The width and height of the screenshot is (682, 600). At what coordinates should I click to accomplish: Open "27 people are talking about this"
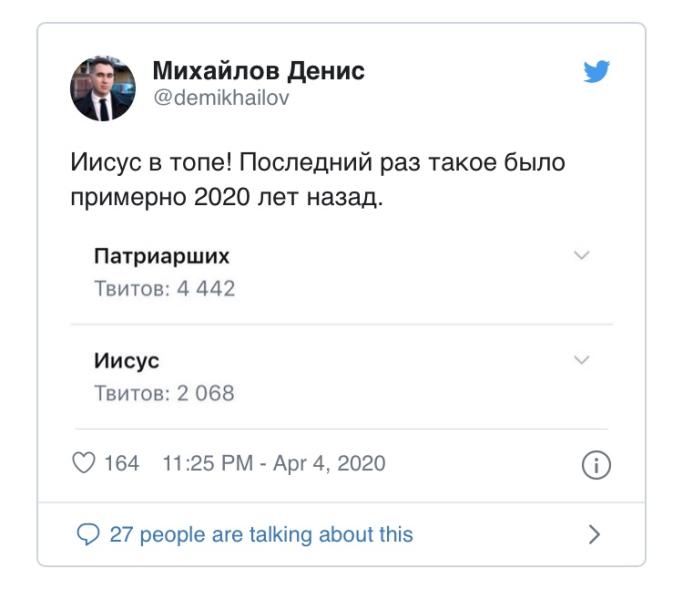coord(260,534)
